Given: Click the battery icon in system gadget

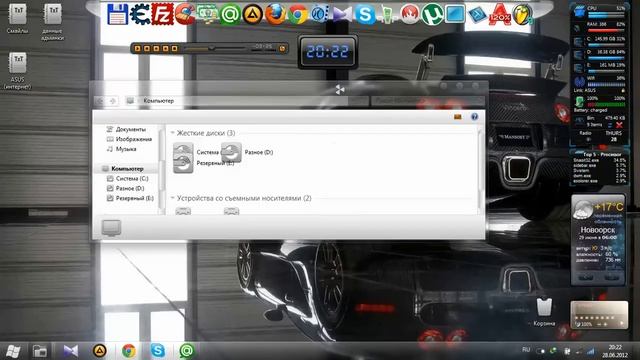Looking at the screenshot, I should [579, 101].
